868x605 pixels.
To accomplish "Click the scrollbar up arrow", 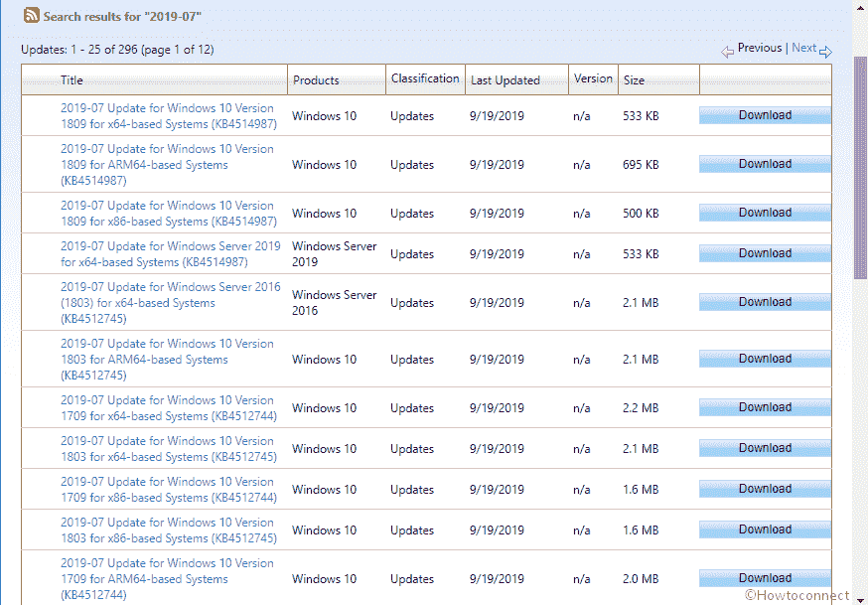I will point(860,6).
